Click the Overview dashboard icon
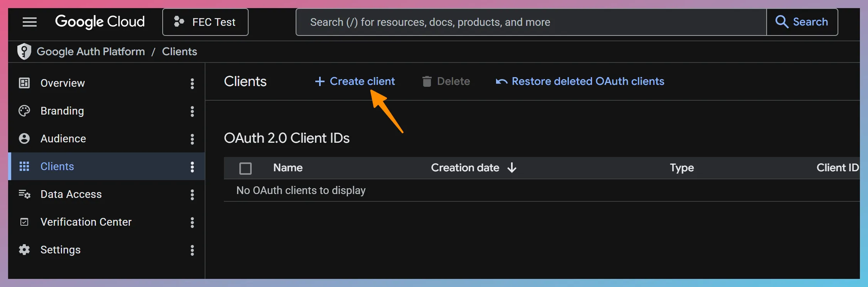The height and width of the screenshot is (287, 868). tap(24, 83)
